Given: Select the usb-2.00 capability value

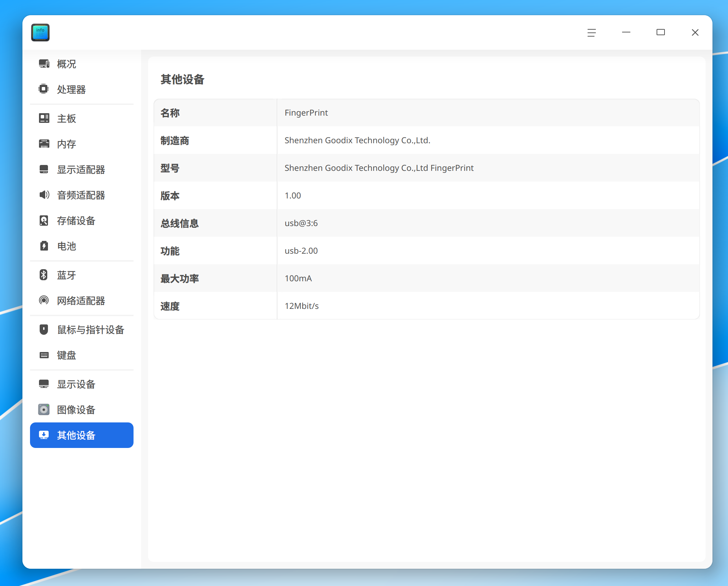Looking at the screenshot, I should pyautogui.click(x=301, y=251).
